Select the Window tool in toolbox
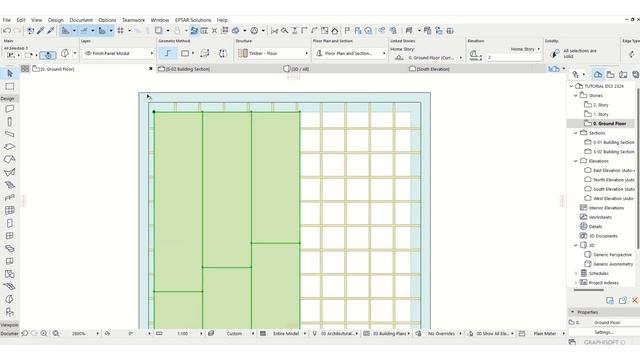640x360 pixels. (x=10, y=236)
